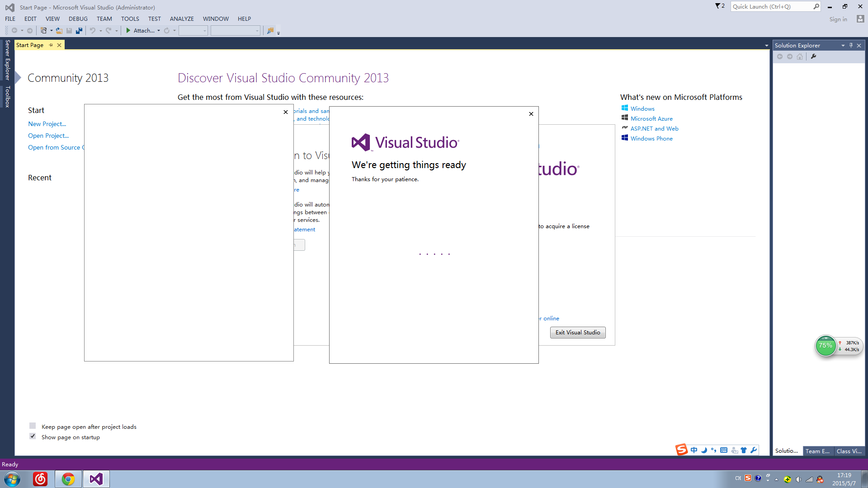The image size is (868, 488).
Task: Open the Server Explorer side tab
Action: 7,60
